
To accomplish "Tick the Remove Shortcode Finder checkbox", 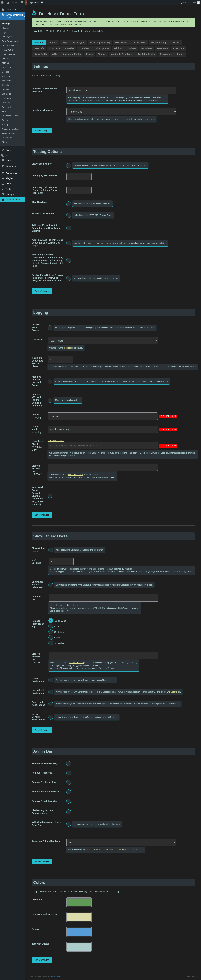I will pos(69,792).
